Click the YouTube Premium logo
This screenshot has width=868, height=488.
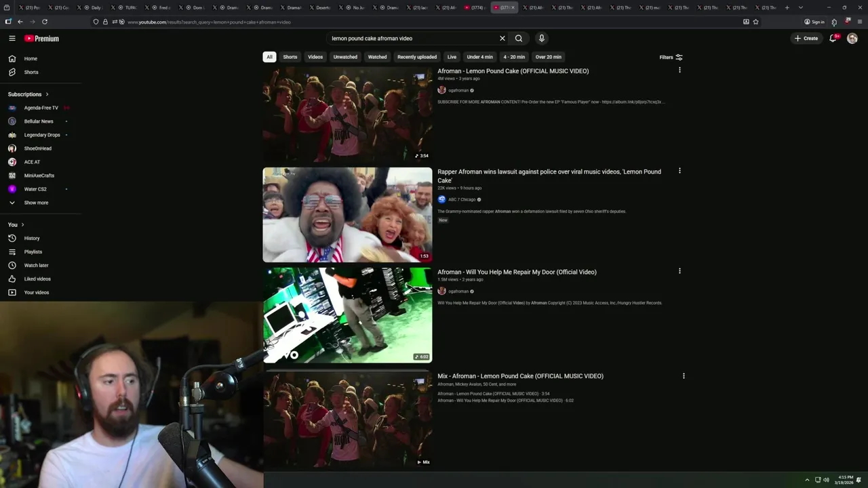(x=41, y=39)
